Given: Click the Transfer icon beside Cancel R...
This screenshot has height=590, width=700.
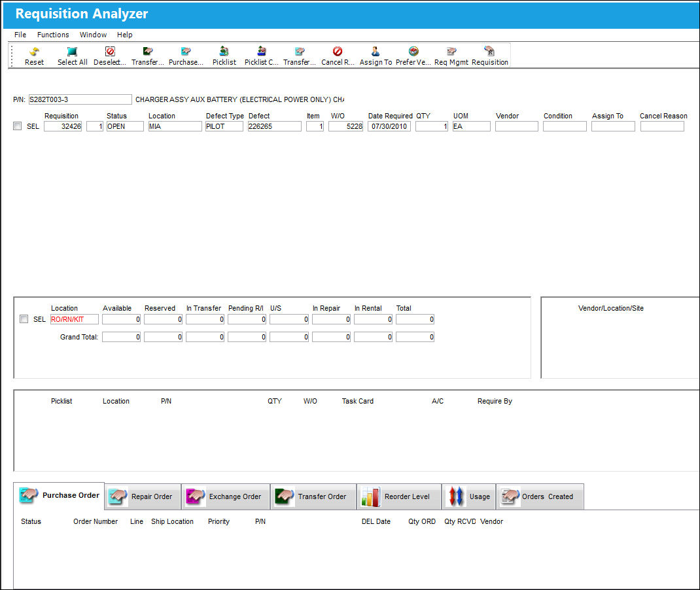Looking at the screenshot, I should click(300, 51).
